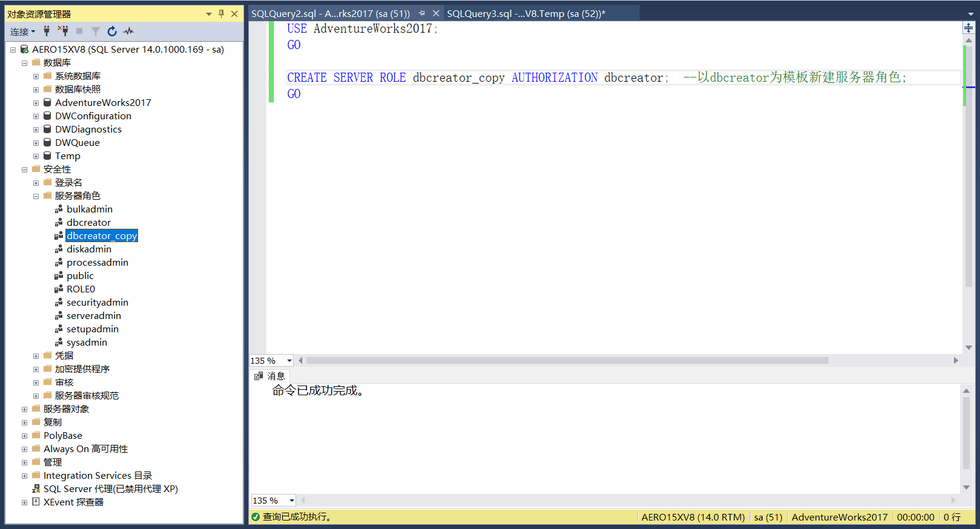980x529 pixels.
Task: Switch to the SQLQuery2.sql tab
Action: click(x=331, y=13)
